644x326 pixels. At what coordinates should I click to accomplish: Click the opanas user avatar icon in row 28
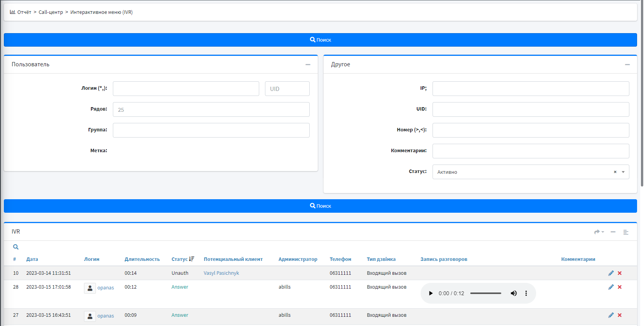90,288
